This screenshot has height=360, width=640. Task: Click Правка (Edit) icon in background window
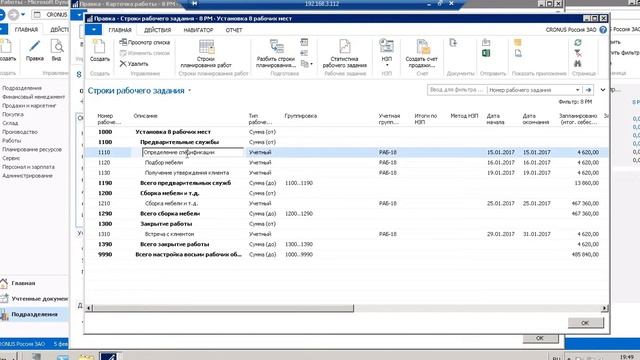35,51
